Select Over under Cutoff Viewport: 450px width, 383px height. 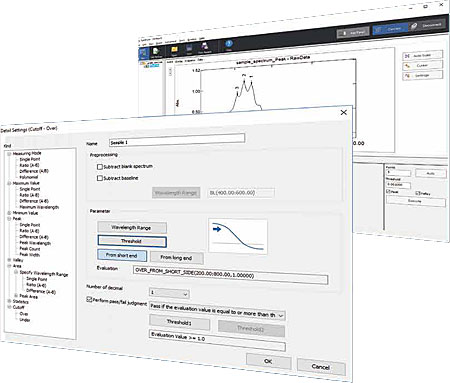tap(24, 314)
